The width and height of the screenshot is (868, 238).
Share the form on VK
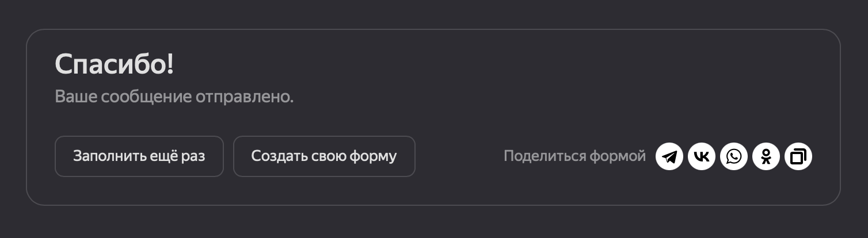tap(701, 156)
